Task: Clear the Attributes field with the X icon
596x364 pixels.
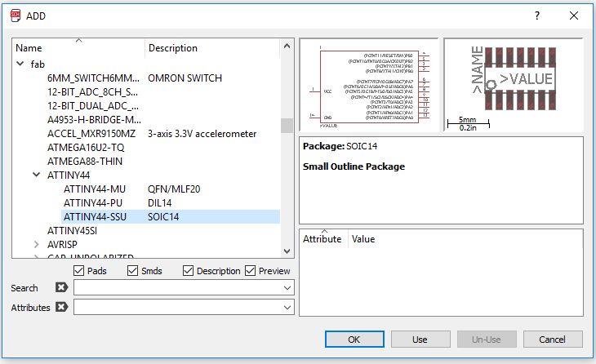Action: [61, 307]
